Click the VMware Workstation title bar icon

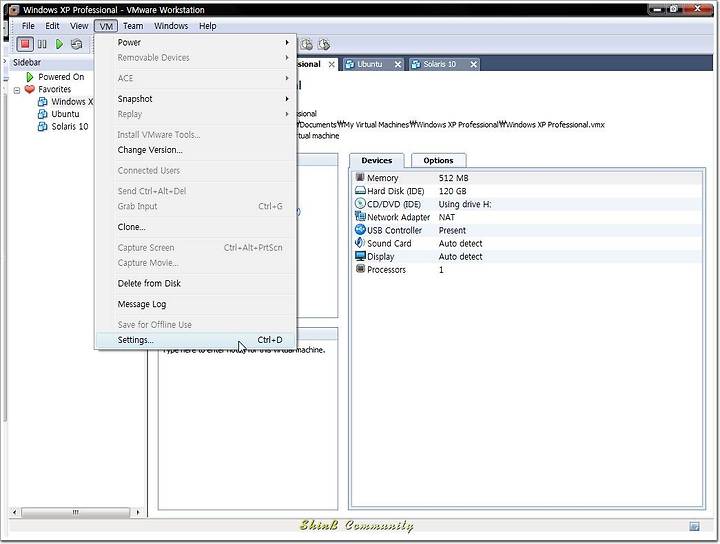tap(14, 10)
